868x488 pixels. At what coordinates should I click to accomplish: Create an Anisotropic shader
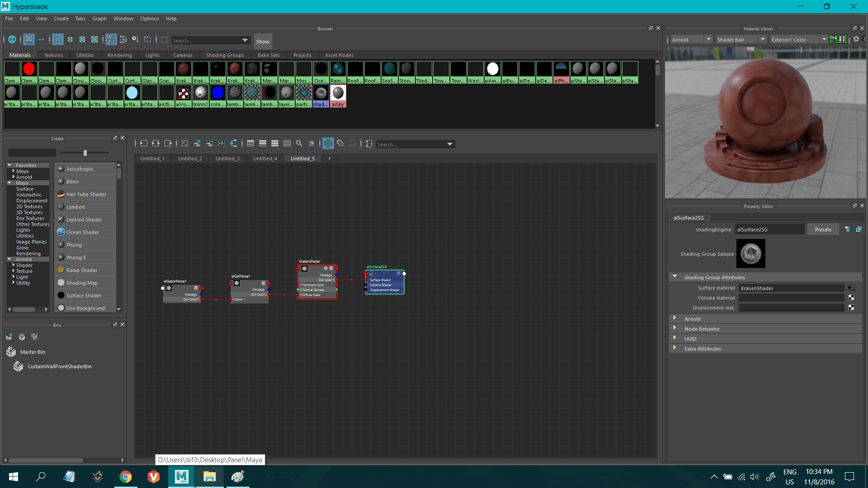coord(85,169)
